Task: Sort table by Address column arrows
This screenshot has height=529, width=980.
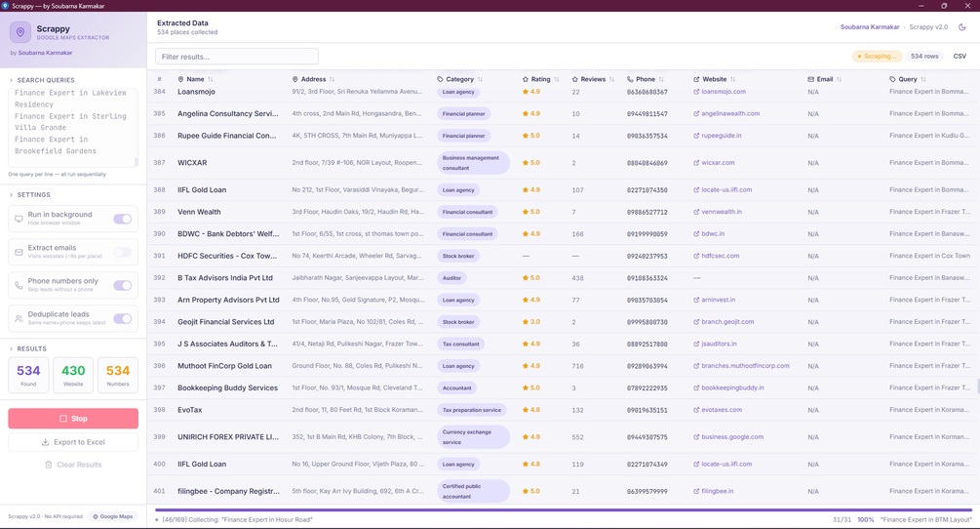Action: tap(332, 79)
